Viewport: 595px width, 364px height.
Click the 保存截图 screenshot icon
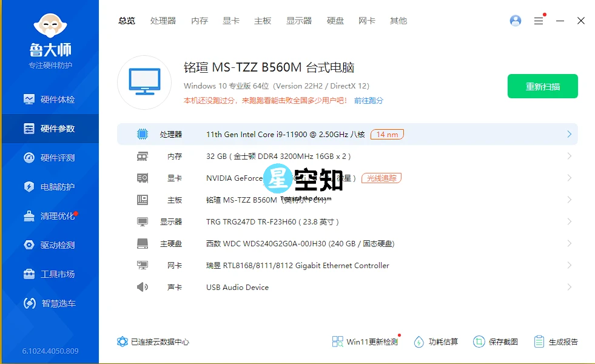(x=496, y=341)
